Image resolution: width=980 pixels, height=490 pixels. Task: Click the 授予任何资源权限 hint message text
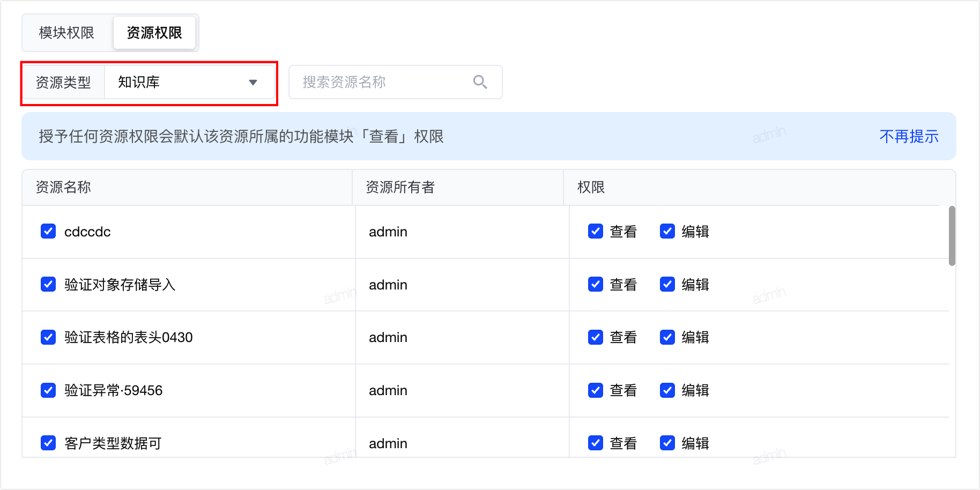(241, 136)
